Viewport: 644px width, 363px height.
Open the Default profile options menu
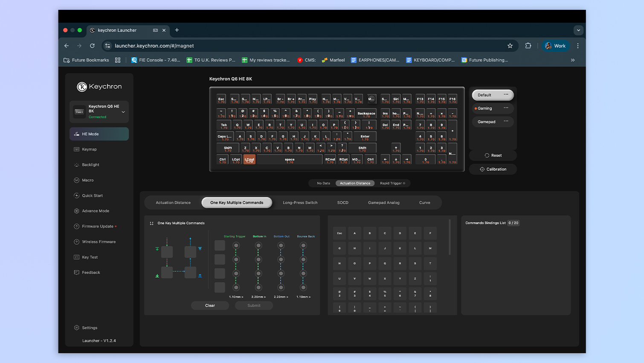pyautogui.click(x=506, y=95)
